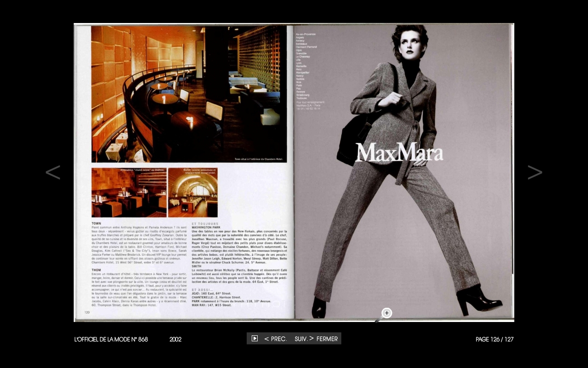Start the slideshow with the play icon

coord(254,339)
